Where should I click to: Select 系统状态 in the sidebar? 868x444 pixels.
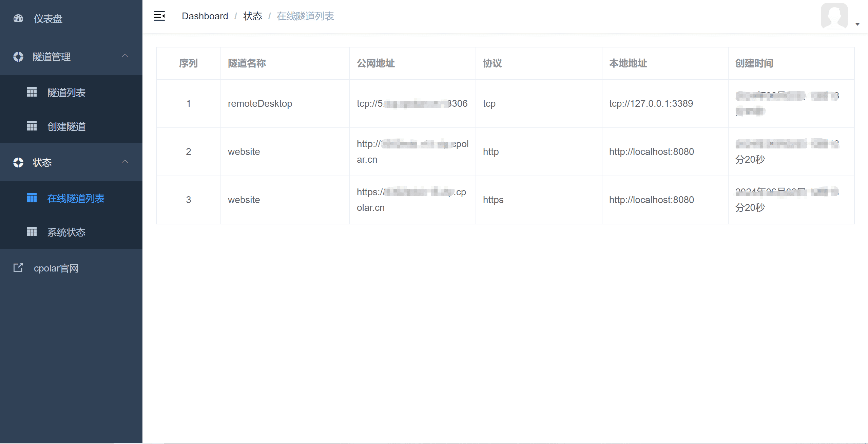(66, 232)
